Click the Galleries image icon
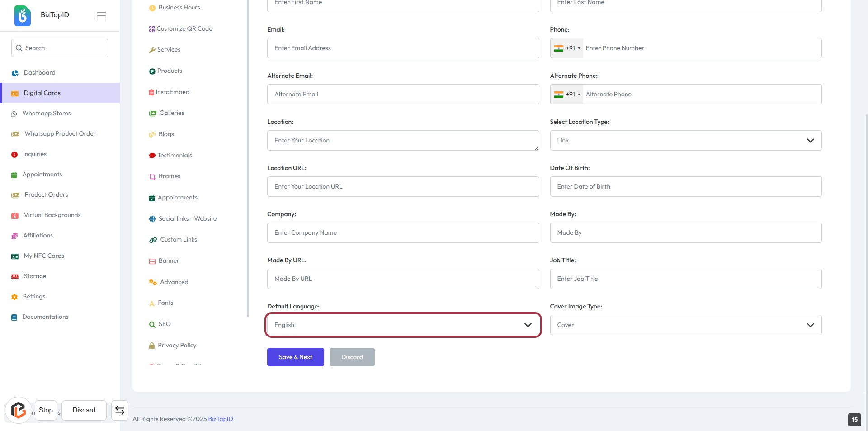Screen dimensions: 868x431 click(152, 113)
